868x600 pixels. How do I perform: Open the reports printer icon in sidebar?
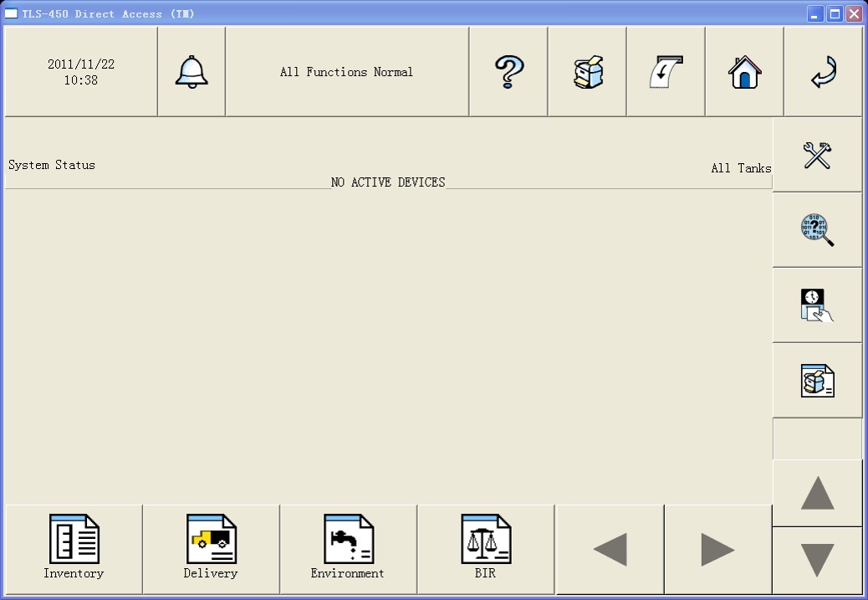pyautogui.click(x=817, y=381)
